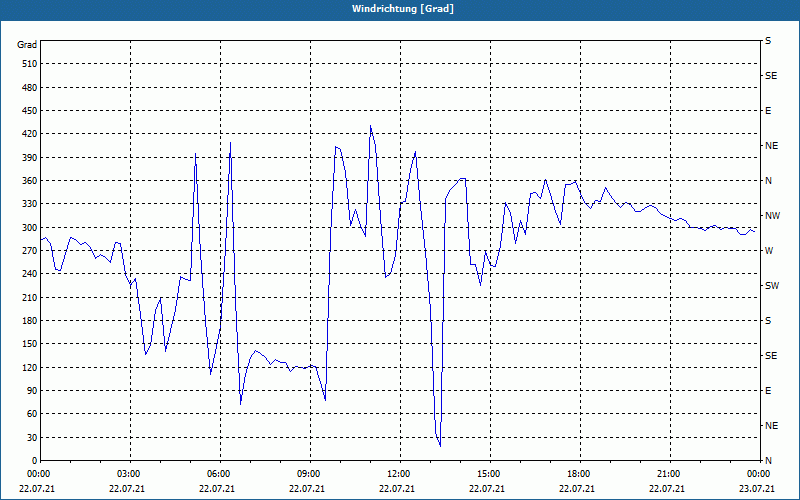Pick the 90 y-axis value

click(32, 391)
